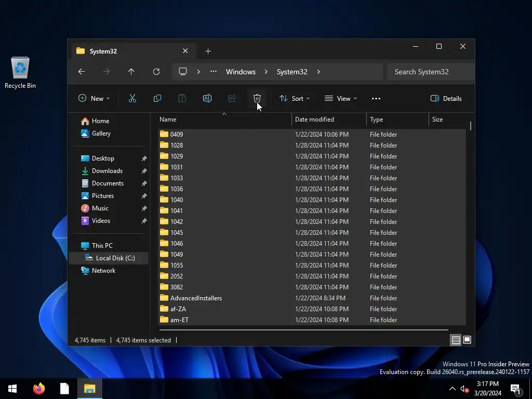The height and width of the screenshot is (399, 532).
Task: Open the Sort dropdown menu
Action: pos(295,98)
